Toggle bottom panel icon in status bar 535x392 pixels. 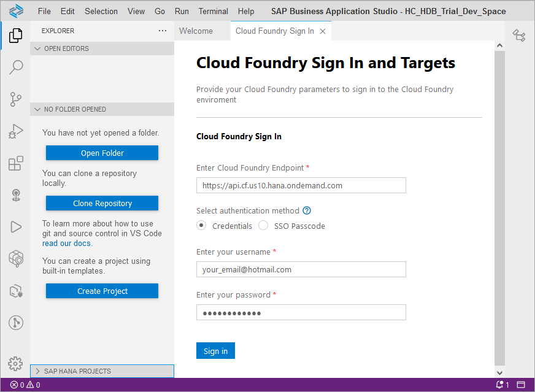coord(521,385)
